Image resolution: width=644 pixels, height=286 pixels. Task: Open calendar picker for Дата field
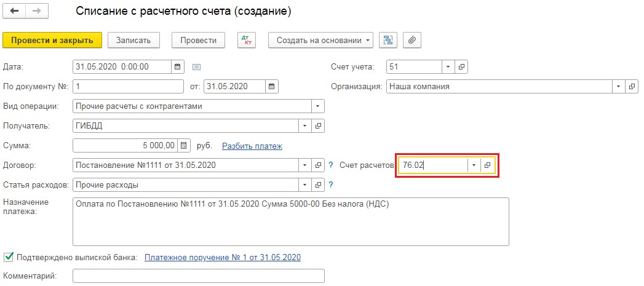point(178,66)
